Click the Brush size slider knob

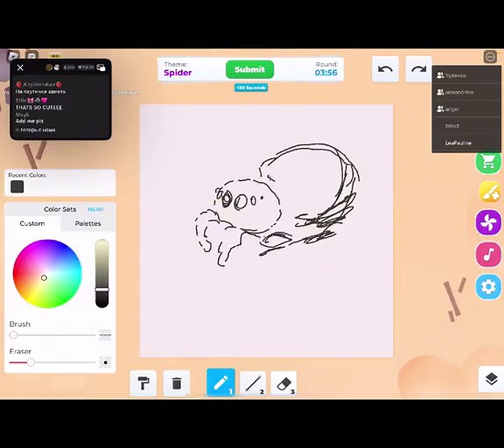13,335
